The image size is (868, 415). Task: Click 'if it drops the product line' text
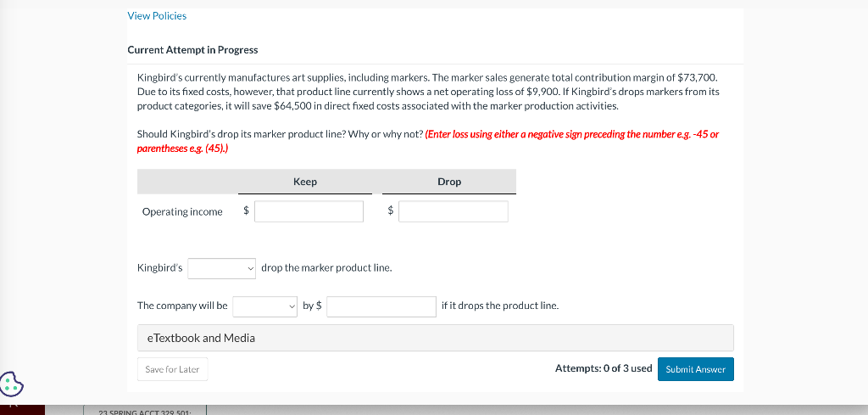click(499, 306)
